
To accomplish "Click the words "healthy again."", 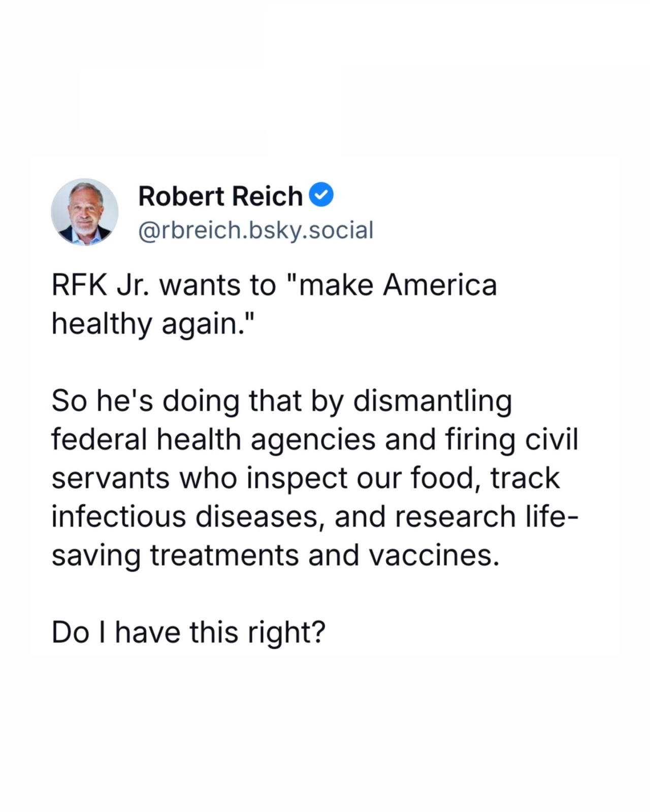I will (152, 324).
